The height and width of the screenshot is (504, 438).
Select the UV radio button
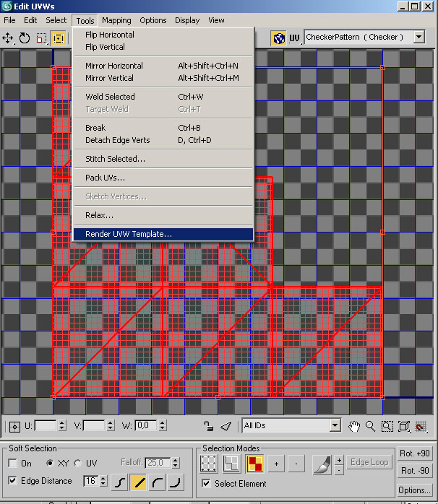pos(78,464)
